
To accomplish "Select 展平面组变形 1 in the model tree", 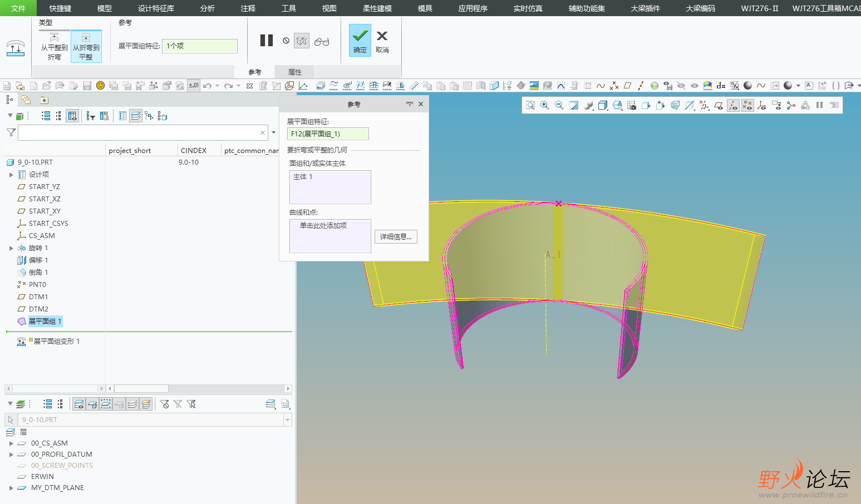I will [56, 342].
